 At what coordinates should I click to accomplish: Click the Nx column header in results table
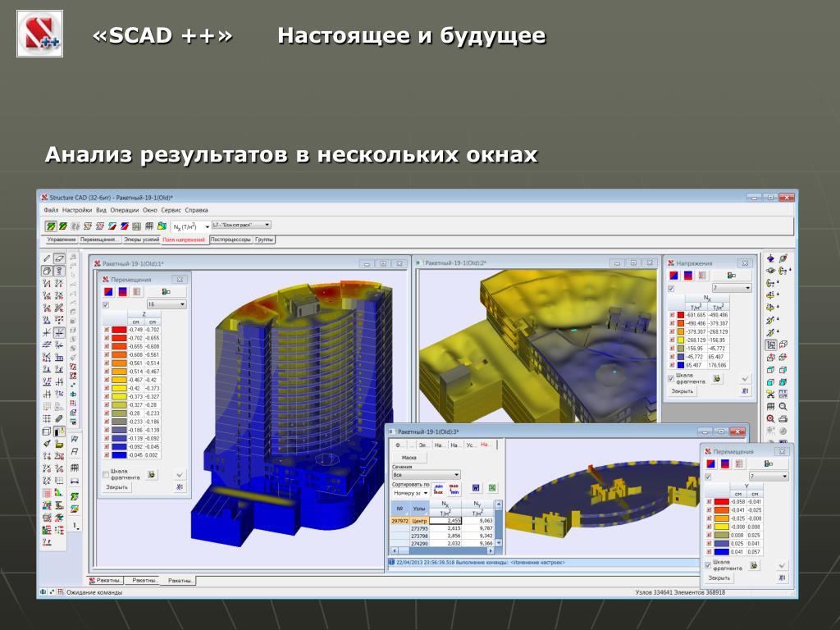click(445, 504)
